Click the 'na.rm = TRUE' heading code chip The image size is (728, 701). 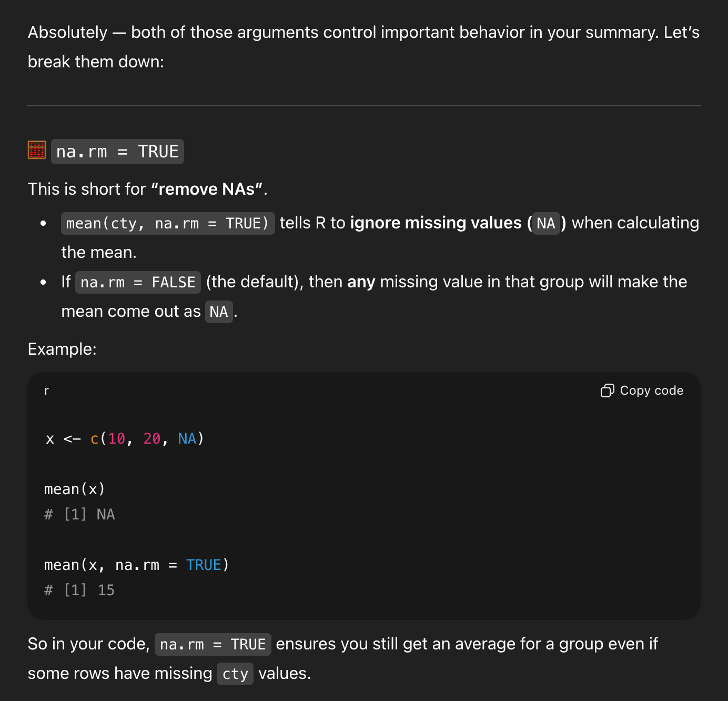point(117,152)
